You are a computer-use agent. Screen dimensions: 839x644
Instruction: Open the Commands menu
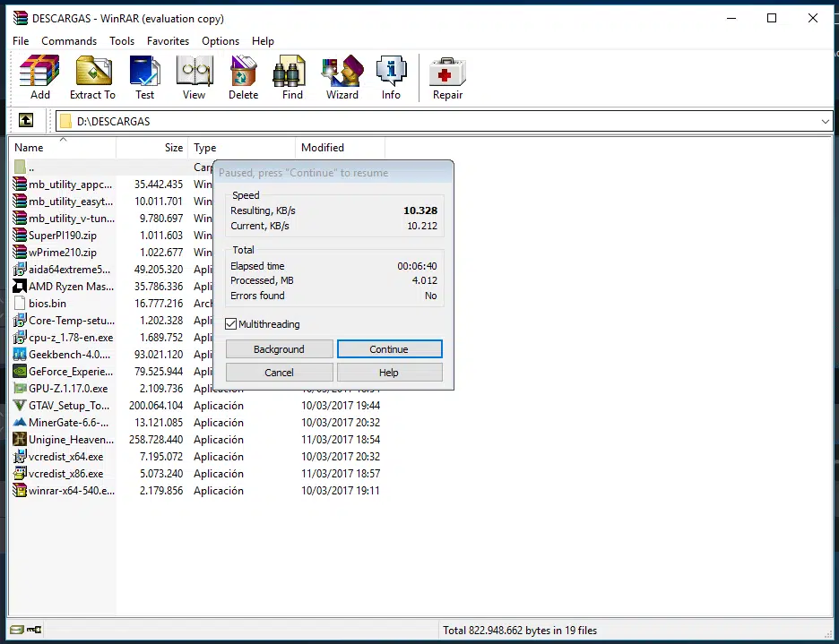(69, 41)
